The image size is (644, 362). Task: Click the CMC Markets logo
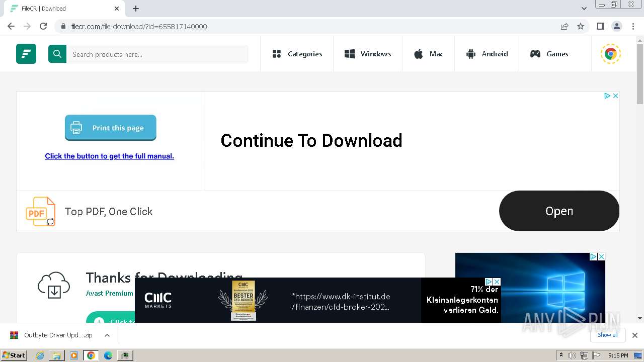(x=158, y=300)
